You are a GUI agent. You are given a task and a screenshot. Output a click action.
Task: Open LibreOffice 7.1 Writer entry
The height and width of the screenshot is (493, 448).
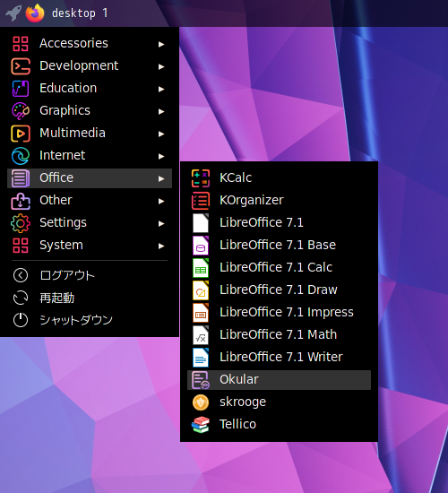[279, 358]
